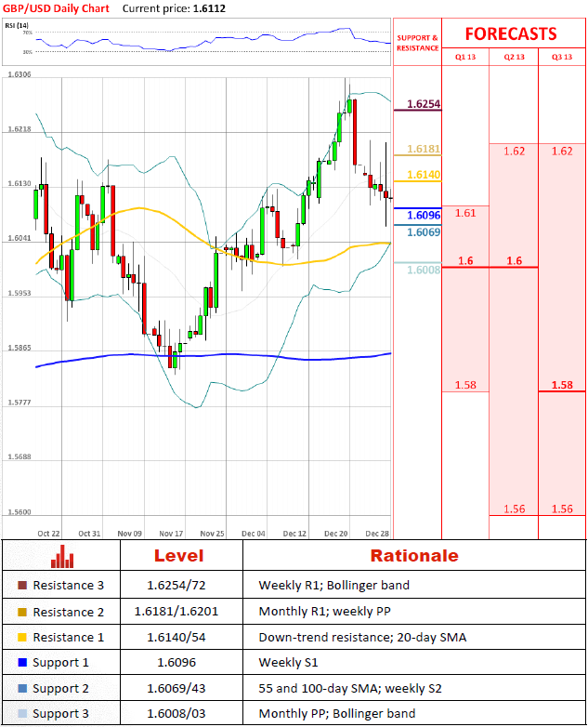Screen dimensions: 588x727
Task: Click the Q1 13 forecast value 1.58
Action: click(465, 385)
